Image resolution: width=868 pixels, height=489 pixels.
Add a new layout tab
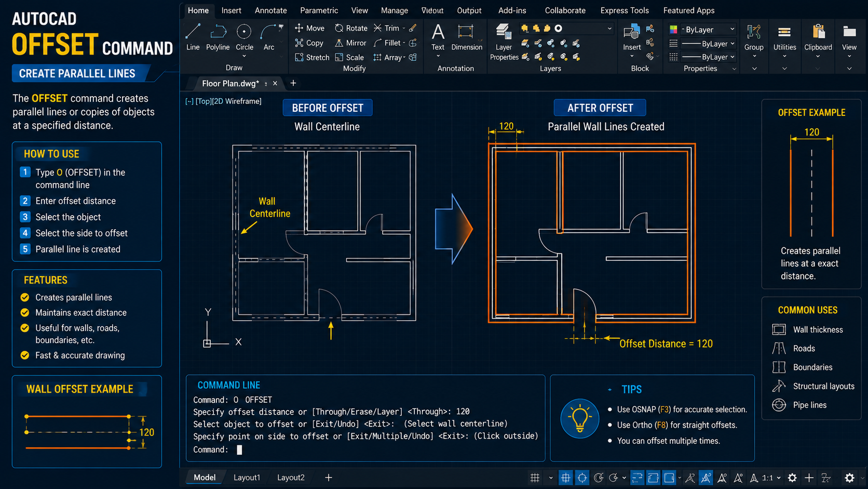tap(328, 478)
